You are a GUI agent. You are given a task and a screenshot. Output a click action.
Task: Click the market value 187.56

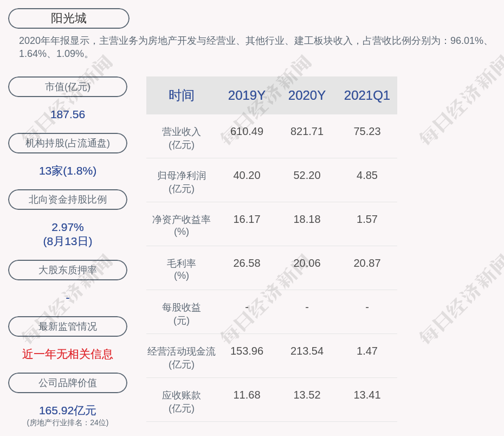pyautogui.click(x=68, y=114)
